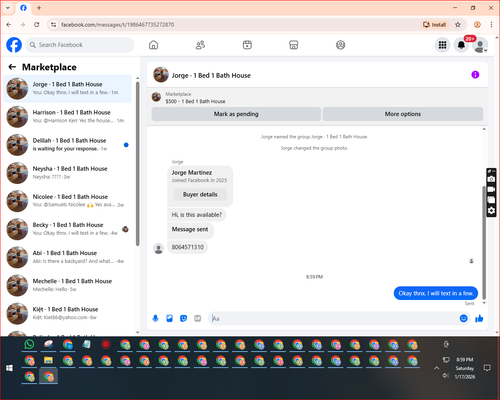The width and height of the screenshot is (500, 400).
Task: Open the notifications bell
Action: [x=461, y=45]
